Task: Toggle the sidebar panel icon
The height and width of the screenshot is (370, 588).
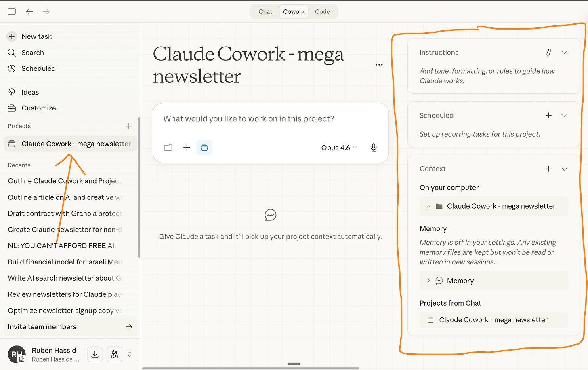Action: [12, 11]
